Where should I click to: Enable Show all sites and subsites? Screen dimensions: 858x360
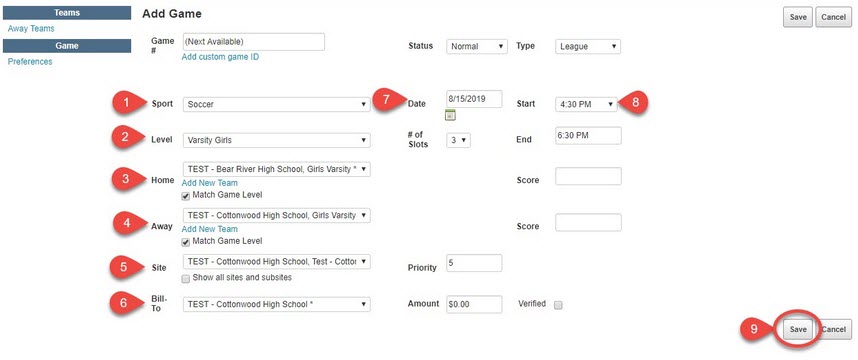(x=186, y=278)
